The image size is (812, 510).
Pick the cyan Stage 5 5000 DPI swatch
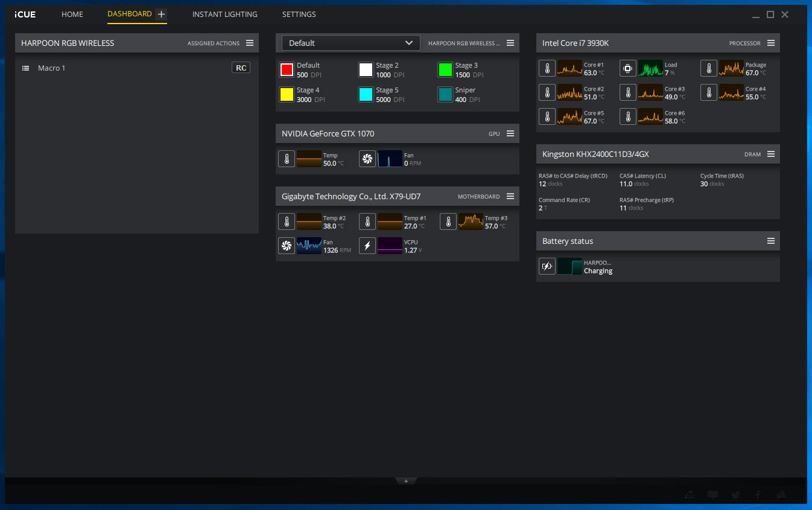[366, 94]
